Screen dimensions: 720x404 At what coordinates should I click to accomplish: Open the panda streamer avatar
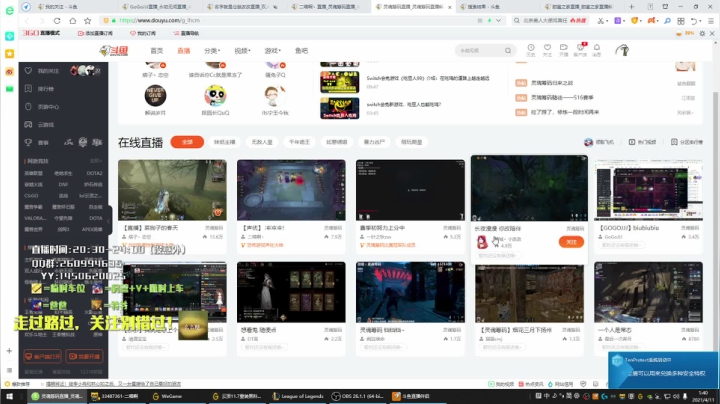pyautogui.click(x=215, y=95)
